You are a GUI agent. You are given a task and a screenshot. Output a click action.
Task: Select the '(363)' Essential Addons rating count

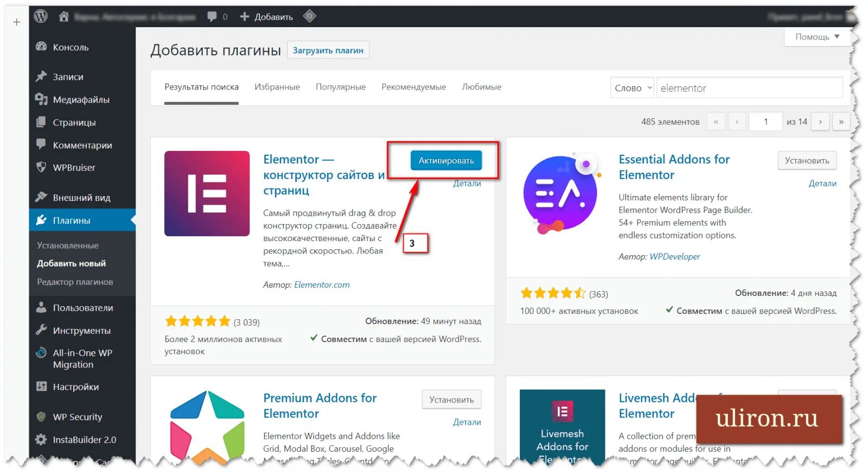[598, 294]
